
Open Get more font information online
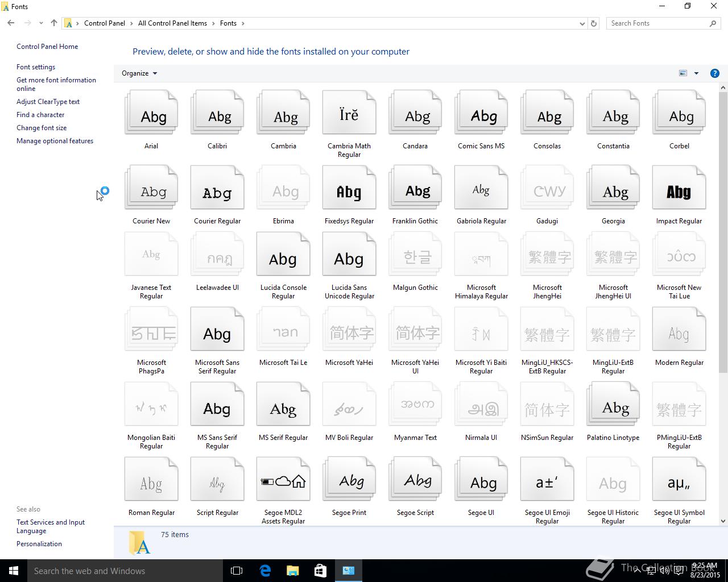(x=56, y=84)
